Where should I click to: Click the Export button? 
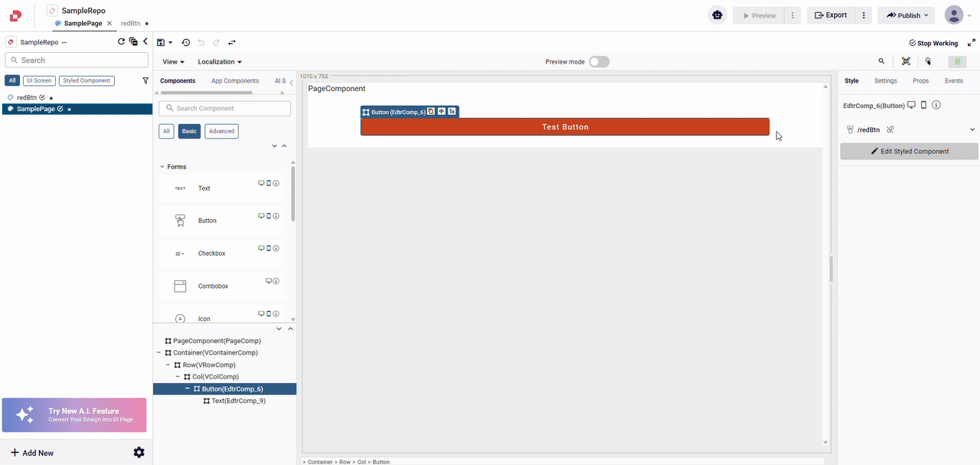coord(831,15)
